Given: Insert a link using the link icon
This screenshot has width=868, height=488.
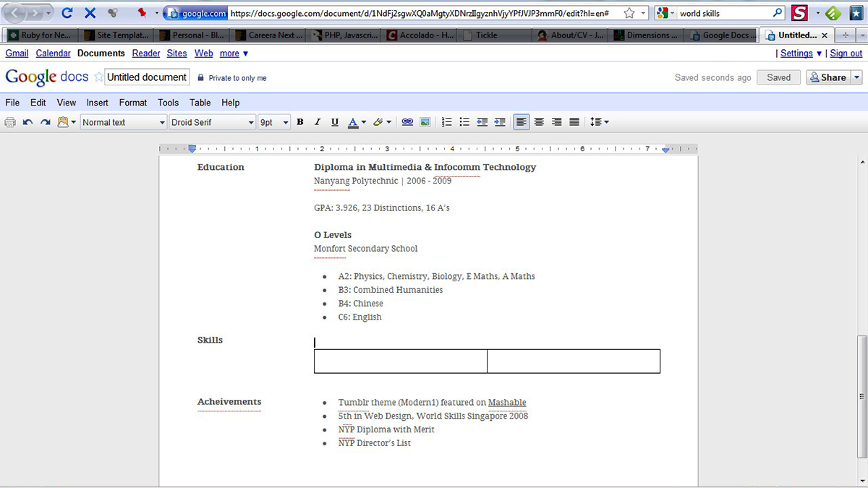Looking at the screenshot, I should [x=407, y=121].
